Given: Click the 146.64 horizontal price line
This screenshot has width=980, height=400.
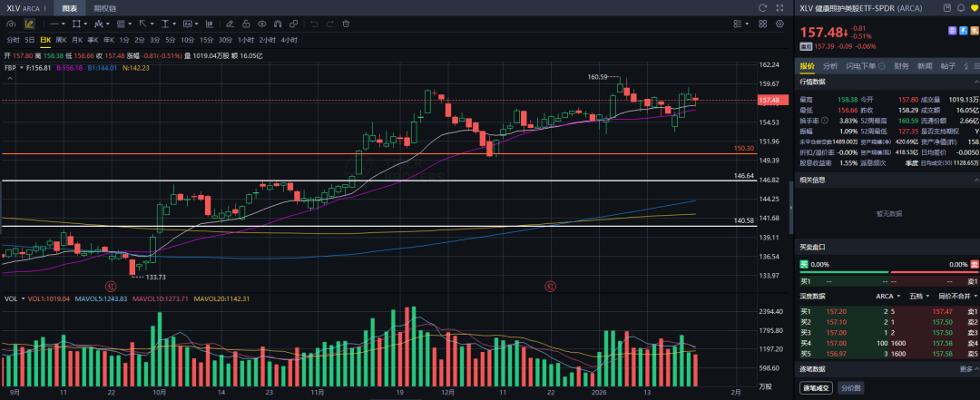Looking at the screenshot, I should pyautogui.click(x=363, y=181).
